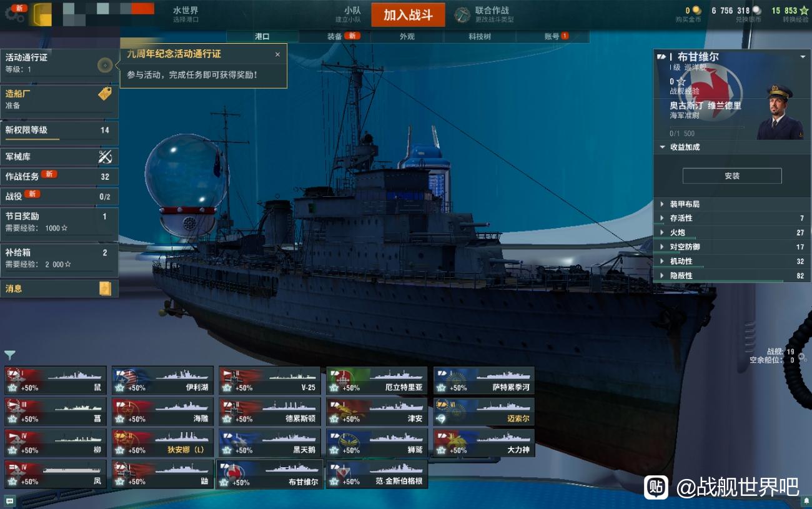Click the 安装 button
The width and height of the screenshot is (812, 509).
(732, 176)
